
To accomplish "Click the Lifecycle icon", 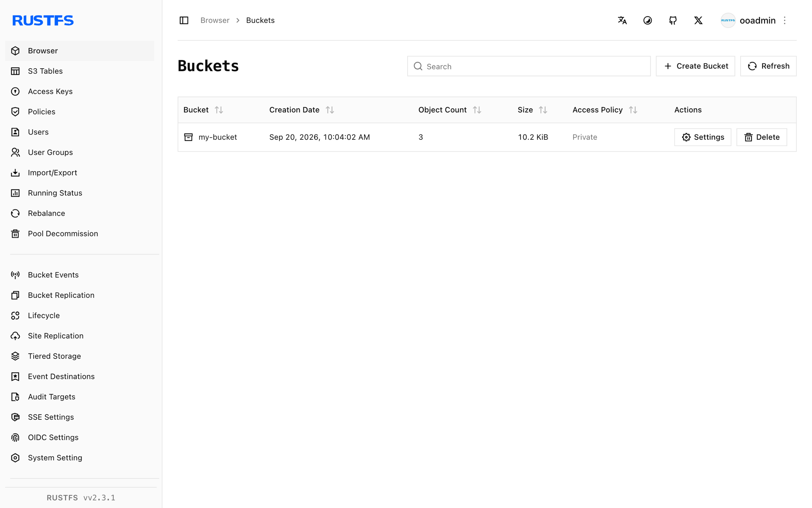I will pyautogui.click(x=15, y=316).
